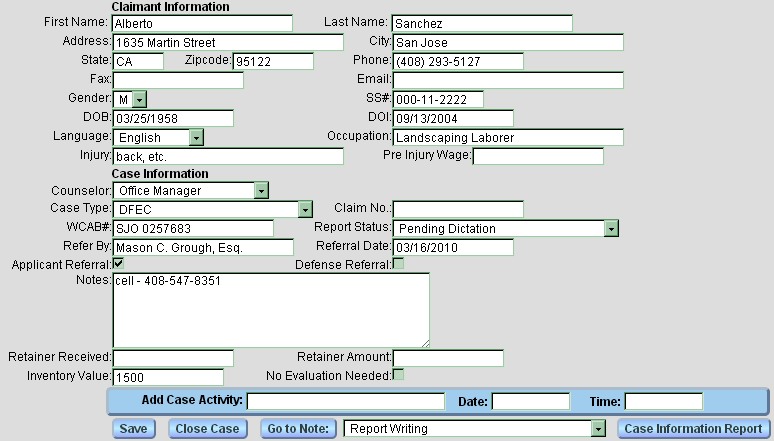Check the No Evaluation Needed box
The width and height of the screenshot is (774, 441).
[398, 375]
